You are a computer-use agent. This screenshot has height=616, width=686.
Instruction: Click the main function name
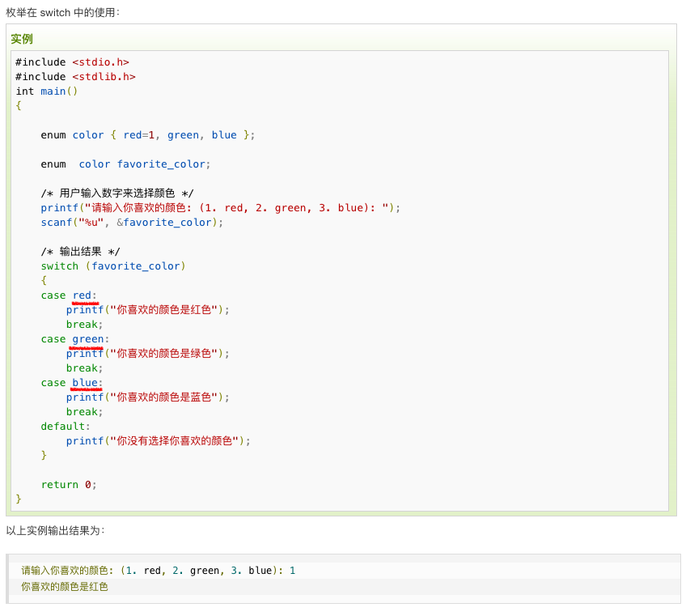53,91
